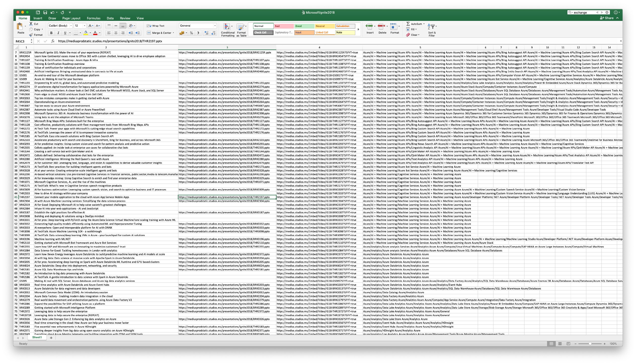Open the font color dropdown arrow
This screenshot has width=636, height=364.
point(100,33)
